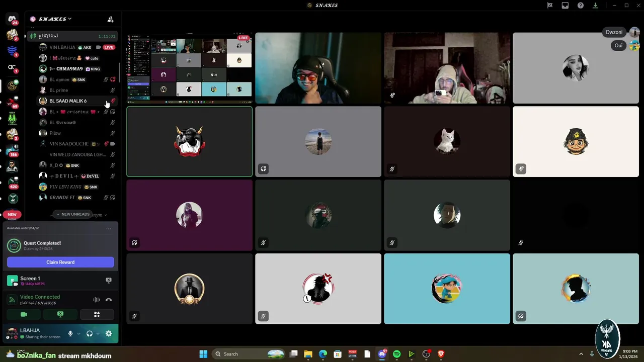Click NEW server mentions pill

point(12,214)
